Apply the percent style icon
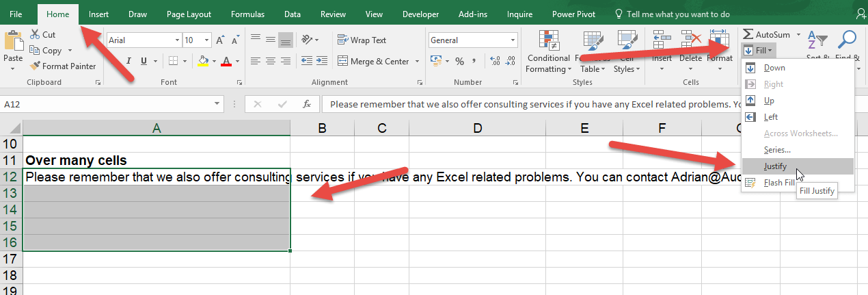 [458, 61]
